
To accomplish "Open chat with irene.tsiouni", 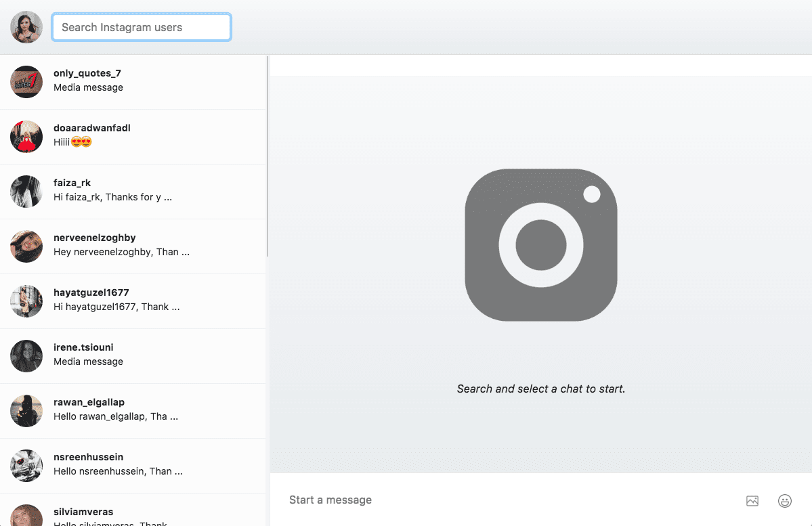I will coord(133,356).
